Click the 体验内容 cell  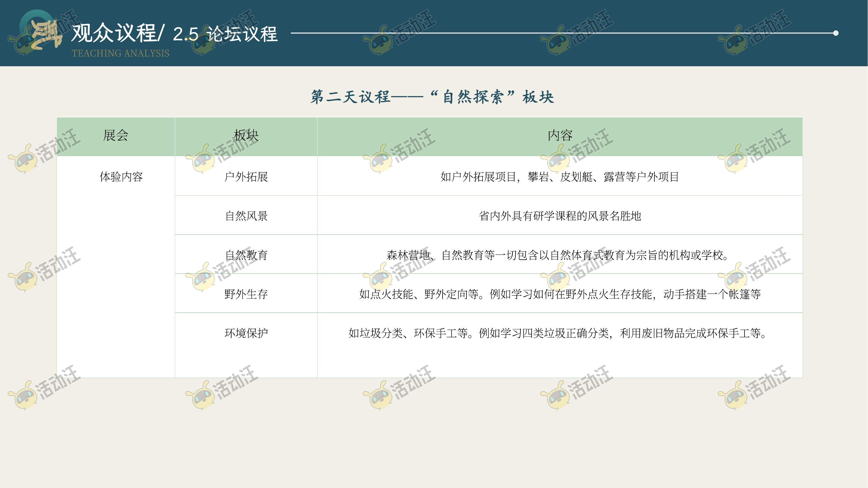[121, 177]
